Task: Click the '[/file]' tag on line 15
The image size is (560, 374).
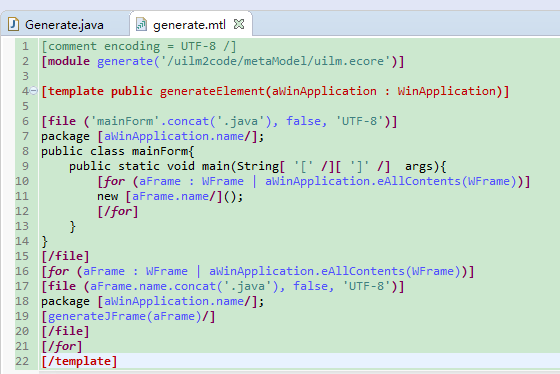Action: 65,256
